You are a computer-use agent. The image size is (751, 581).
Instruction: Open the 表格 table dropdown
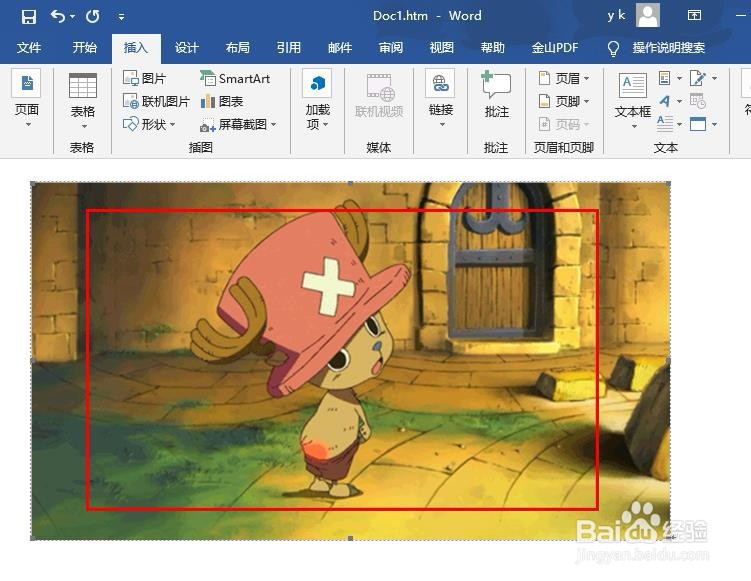pyautogui.click(x=82, y=101)
